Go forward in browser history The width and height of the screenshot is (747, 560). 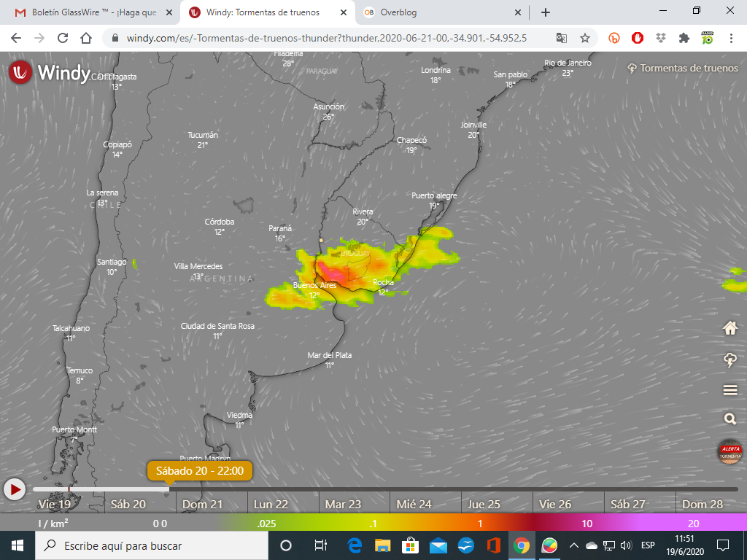coord(39,38)
